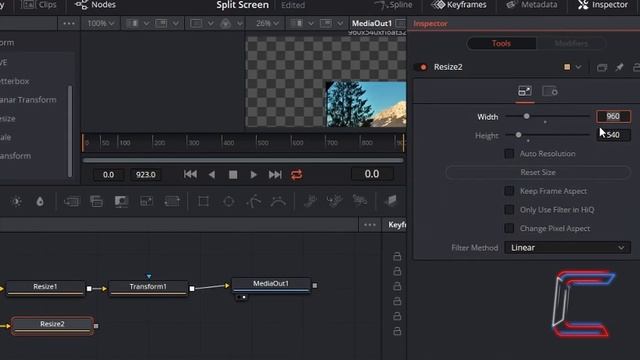Enable Change Pixel Aspect checkbox
Screen dimensions: 640x360
tap(509, 228)
